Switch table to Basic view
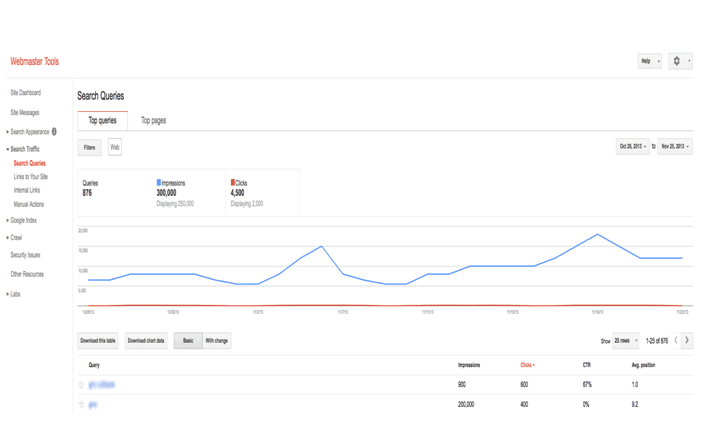 (x=187, y=341)
